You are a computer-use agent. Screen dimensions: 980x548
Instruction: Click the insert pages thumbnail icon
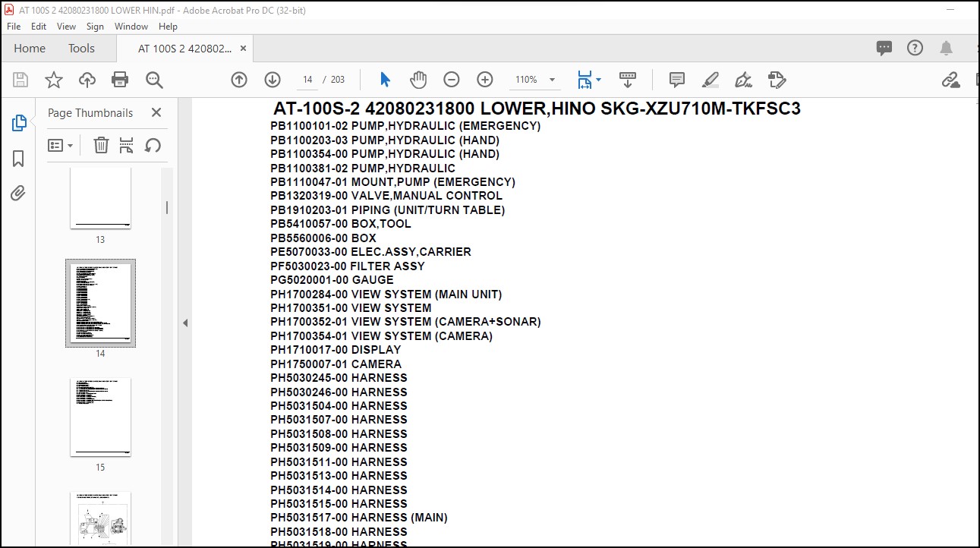[x=127, y=145]
